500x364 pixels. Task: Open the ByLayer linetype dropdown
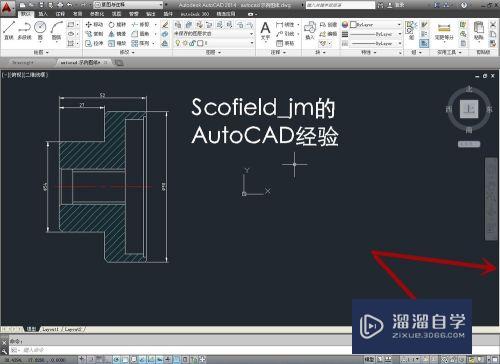(376, 43)
